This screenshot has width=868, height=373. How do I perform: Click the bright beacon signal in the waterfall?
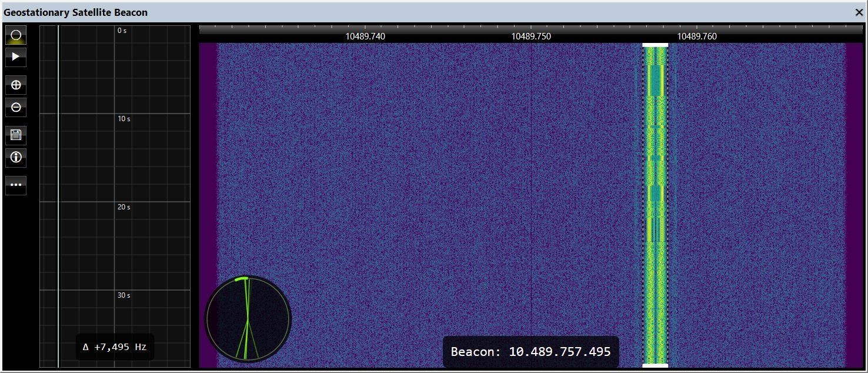[x=655, y=205]
